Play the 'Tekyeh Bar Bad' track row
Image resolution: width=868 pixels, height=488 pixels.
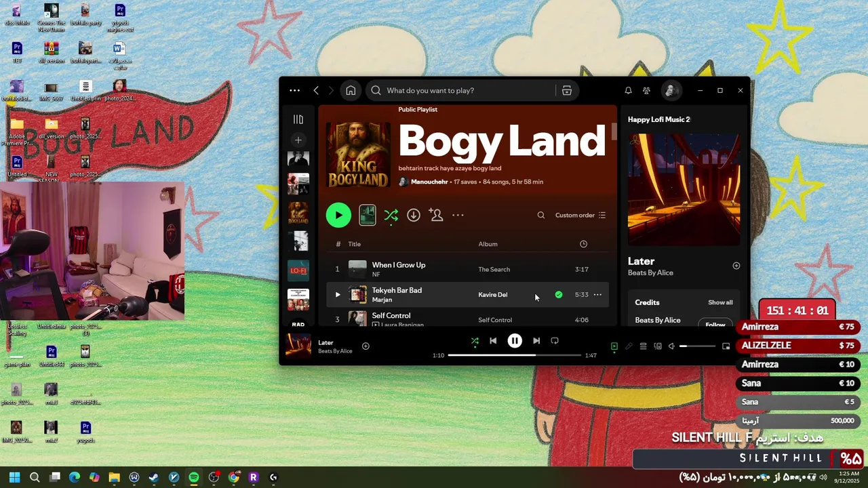tap(338, 295)
